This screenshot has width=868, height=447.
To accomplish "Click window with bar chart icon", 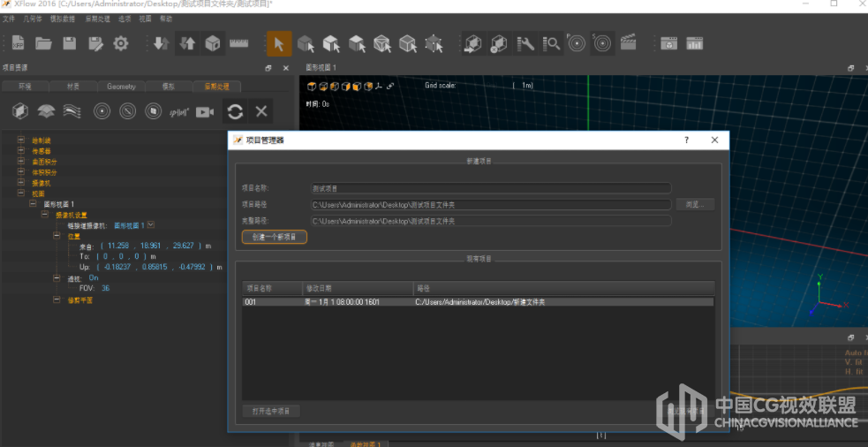I will pyautogui.click(x=695, y=44).
